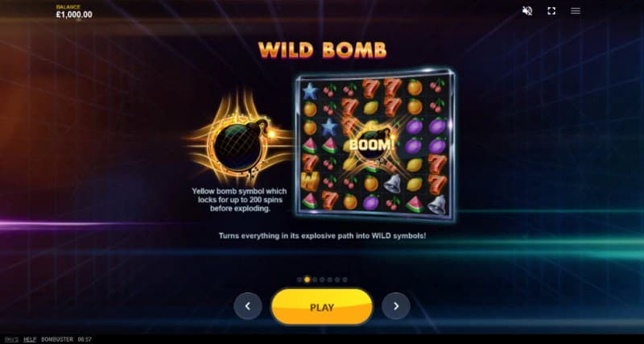
Task: Click the golden W wild symbol
Action: tap(309, 181)
